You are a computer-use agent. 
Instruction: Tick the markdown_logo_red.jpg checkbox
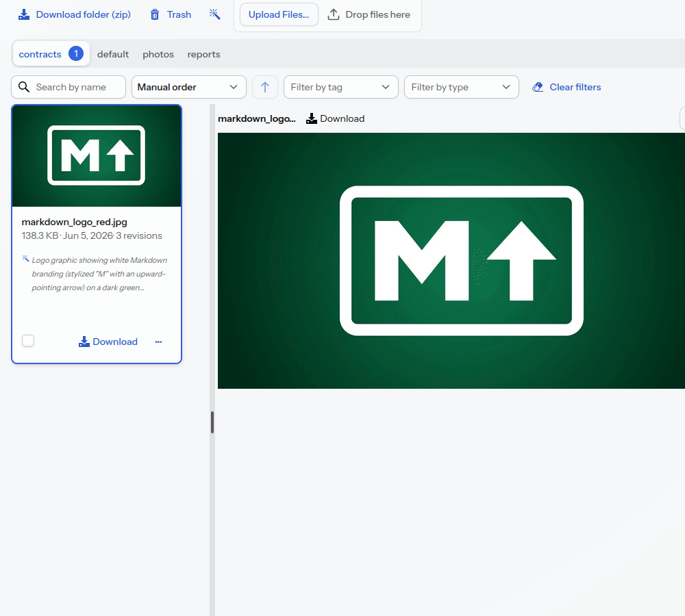[x=28, y=341]
